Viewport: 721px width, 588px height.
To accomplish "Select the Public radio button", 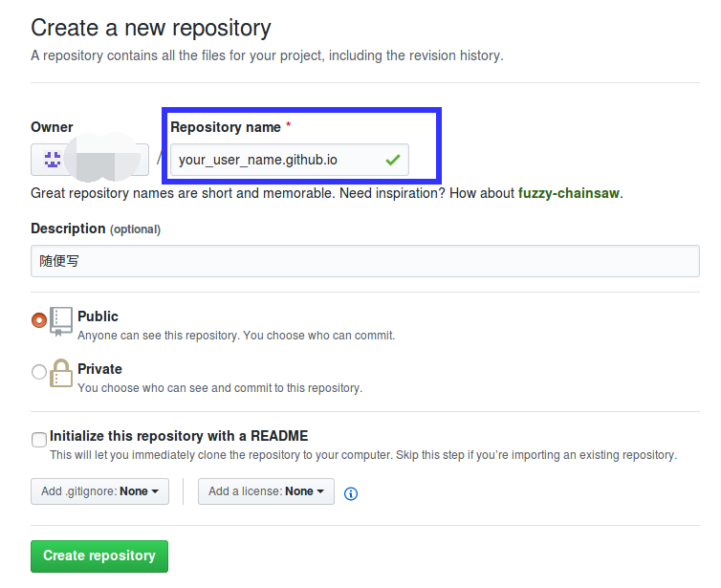I will pyautogui.click(x=39, y=320).
